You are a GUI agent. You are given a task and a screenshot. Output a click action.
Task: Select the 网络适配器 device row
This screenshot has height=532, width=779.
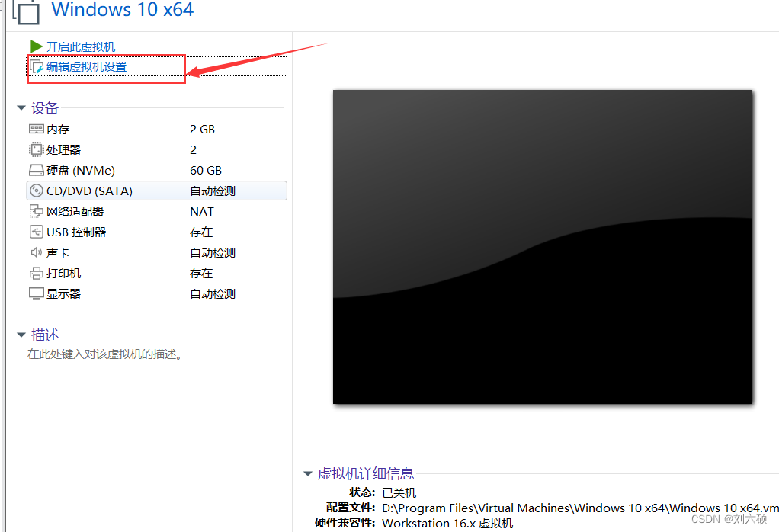(156, 212)
